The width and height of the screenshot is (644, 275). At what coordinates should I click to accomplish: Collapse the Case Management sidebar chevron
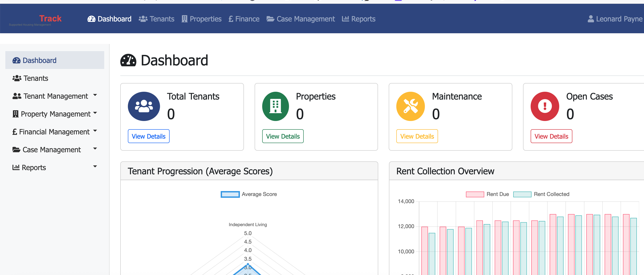click(x=95, y=148)
